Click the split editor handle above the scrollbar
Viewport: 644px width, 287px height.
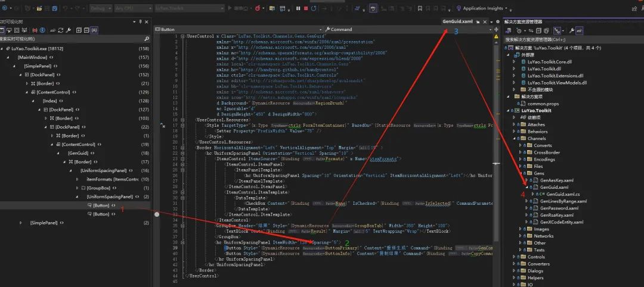click(496, 30)
